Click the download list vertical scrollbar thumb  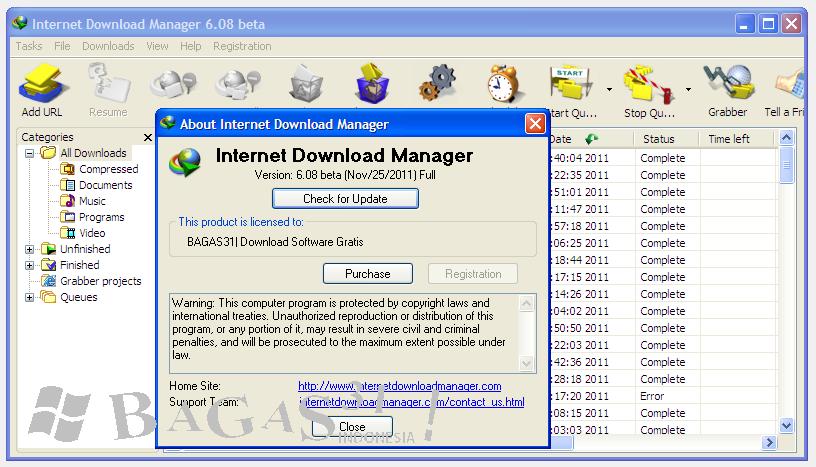point(786,165)
